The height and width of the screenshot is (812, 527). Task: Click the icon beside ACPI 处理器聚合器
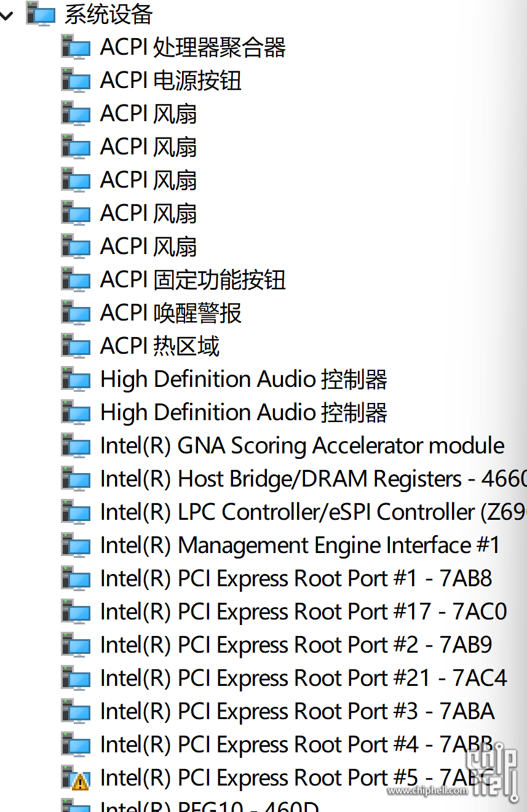pos(76,47)
